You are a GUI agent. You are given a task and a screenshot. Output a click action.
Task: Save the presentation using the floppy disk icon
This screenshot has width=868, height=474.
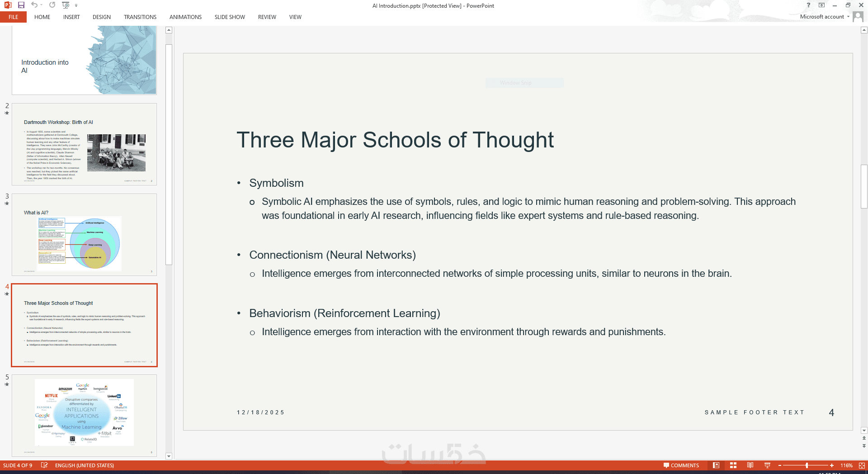[x=21, y=5]
